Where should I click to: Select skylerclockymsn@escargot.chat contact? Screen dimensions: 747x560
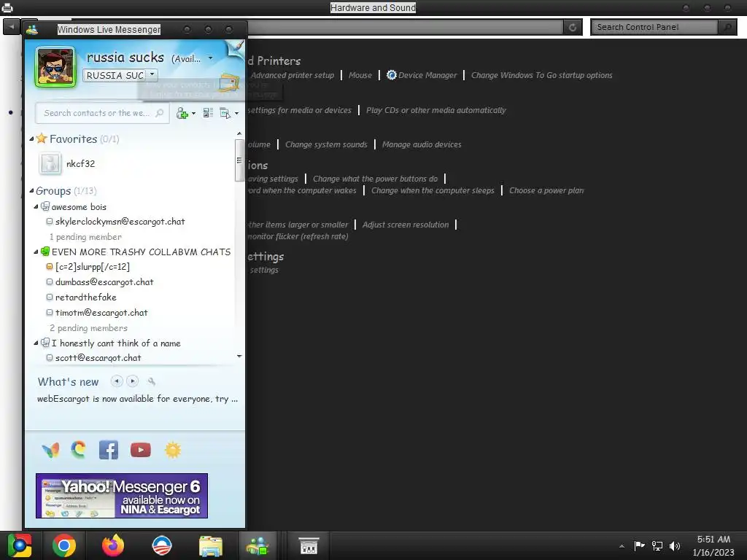tap(120, 222)
